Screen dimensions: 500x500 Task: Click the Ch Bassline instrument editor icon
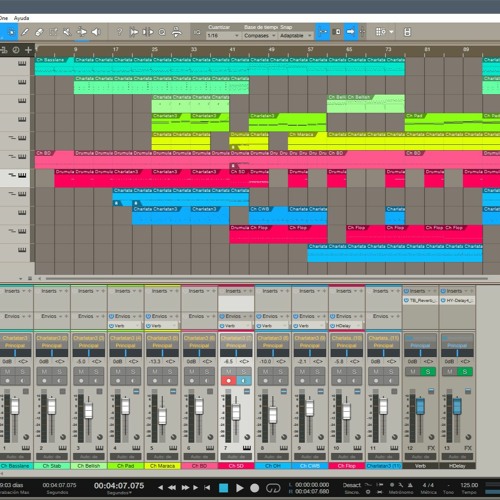pyautogui.click(x=25, y=448)
